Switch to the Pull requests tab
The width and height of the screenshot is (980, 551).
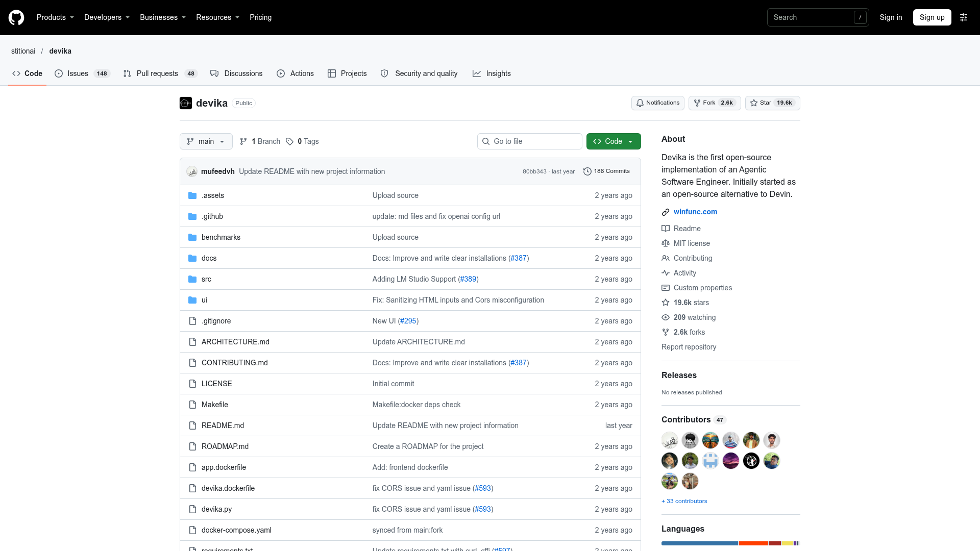(x=160, y=73)
